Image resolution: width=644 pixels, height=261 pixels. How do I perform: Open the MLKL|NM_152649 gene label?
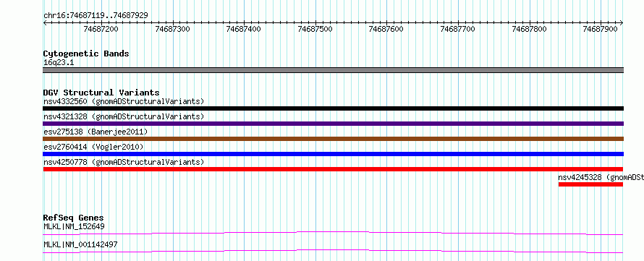pyautogui.click(x=74, y=226)
